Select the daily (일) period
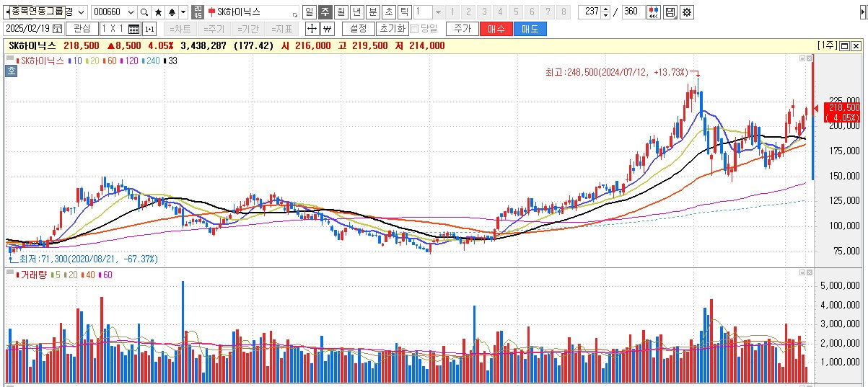The image size is (868, 387). coord(310,12)
